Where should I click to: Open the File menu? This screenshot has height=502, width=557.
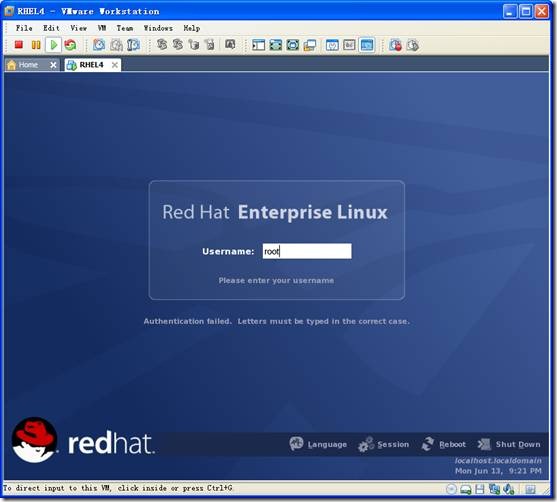pos(24,28)
